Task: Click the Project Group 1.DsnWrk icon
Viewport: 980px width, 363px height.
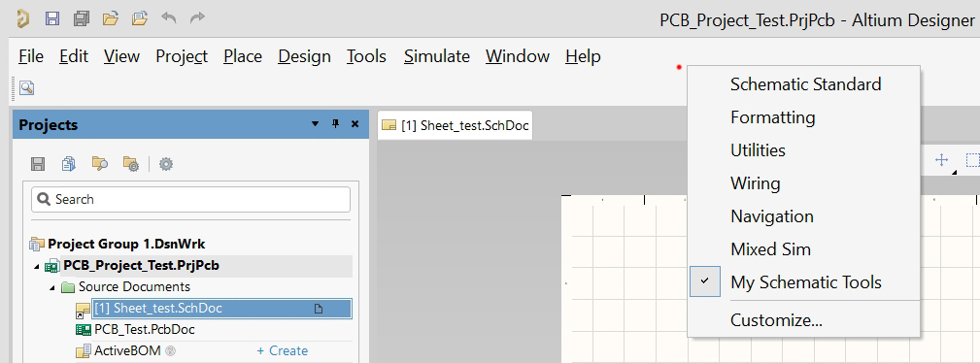Action: 37,244
